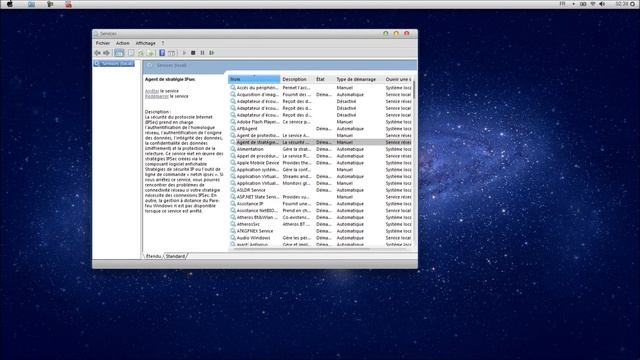
Task: Open the FR language indicator
Action: (x=562, y=4)
